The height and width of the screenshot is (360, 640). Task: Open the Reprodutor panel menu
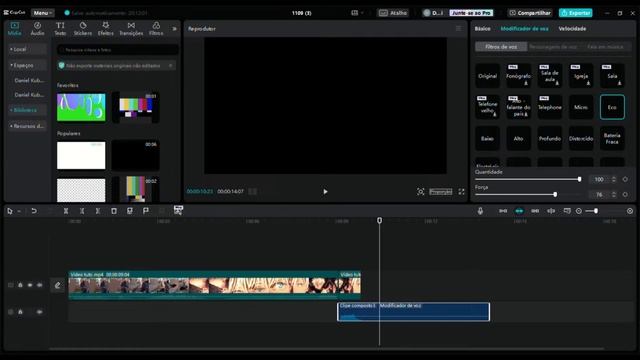click(458, 29)
